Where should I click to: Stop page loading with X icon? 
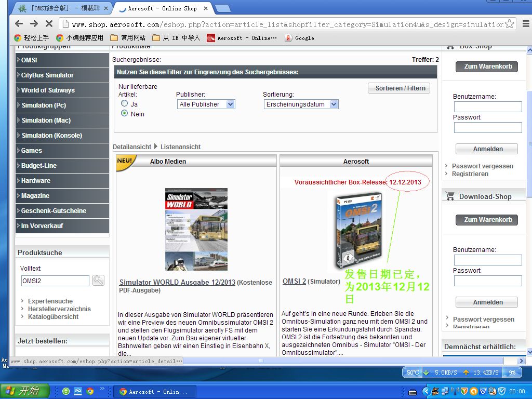point(49,24)
